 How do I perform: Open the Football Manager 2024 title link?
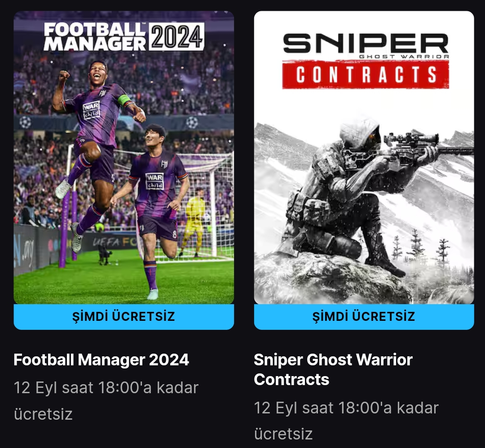coord(101,360)
